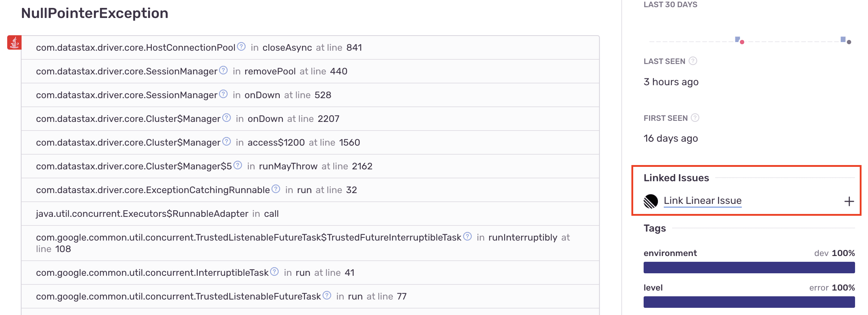Click the Last Seen help icon

[693, 61]
